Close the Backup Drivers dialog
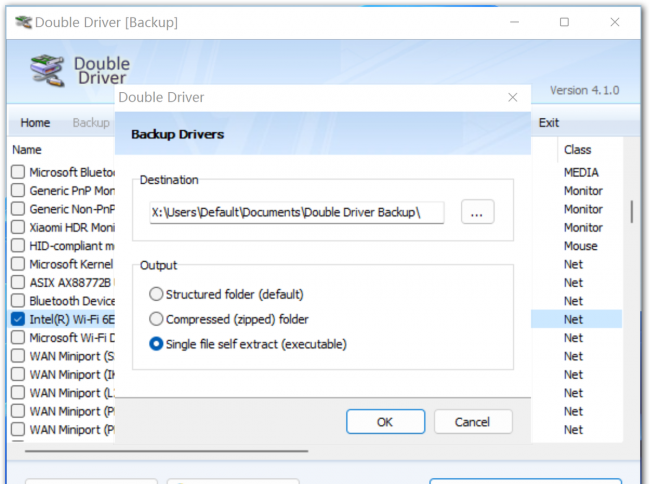Viewport: 650px width, 484px height. (513, 97)
